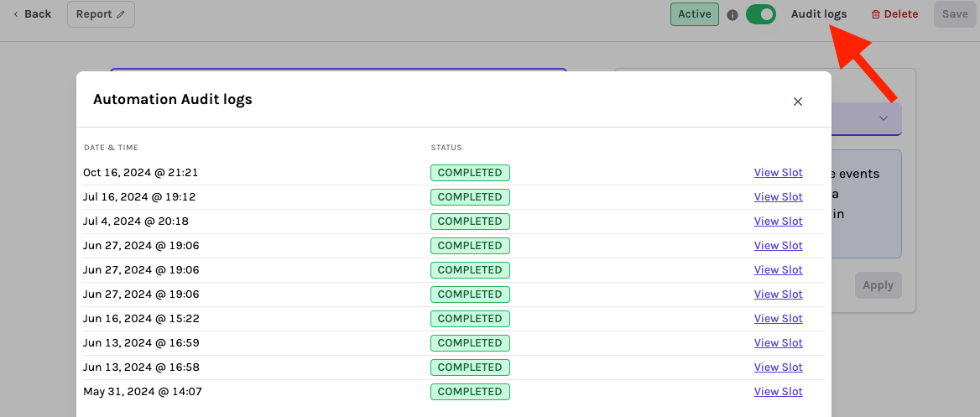980x417 pixels.
Task: Go back using the Back button
Action: tap(32, 13)
